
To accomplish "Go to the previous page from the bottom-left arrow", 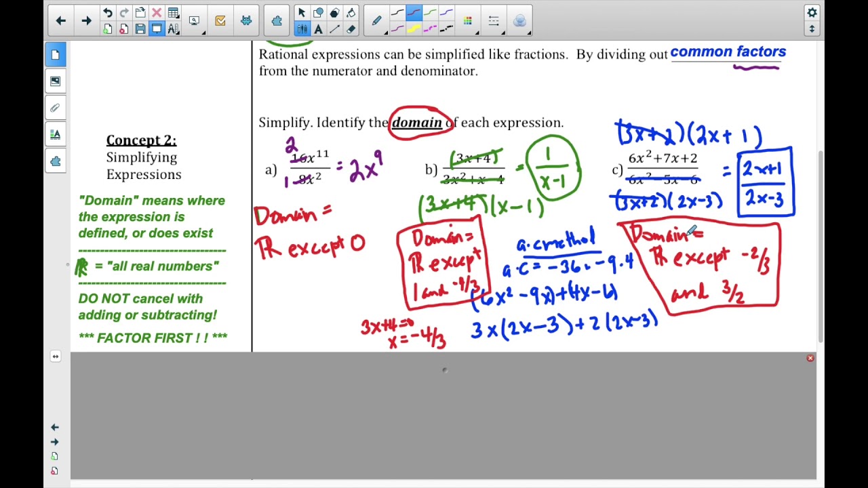I will 55,428.
